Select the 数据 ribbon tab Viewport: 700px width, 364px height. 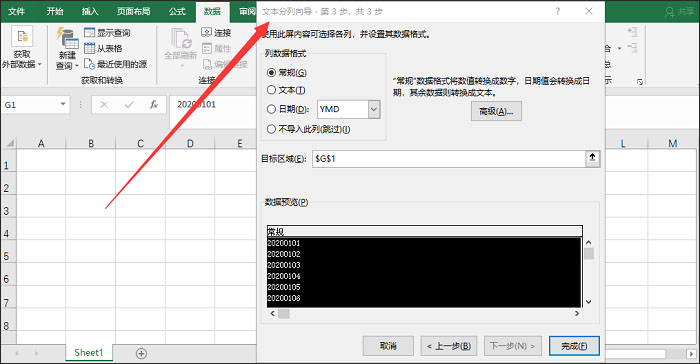tap(212, 11)
